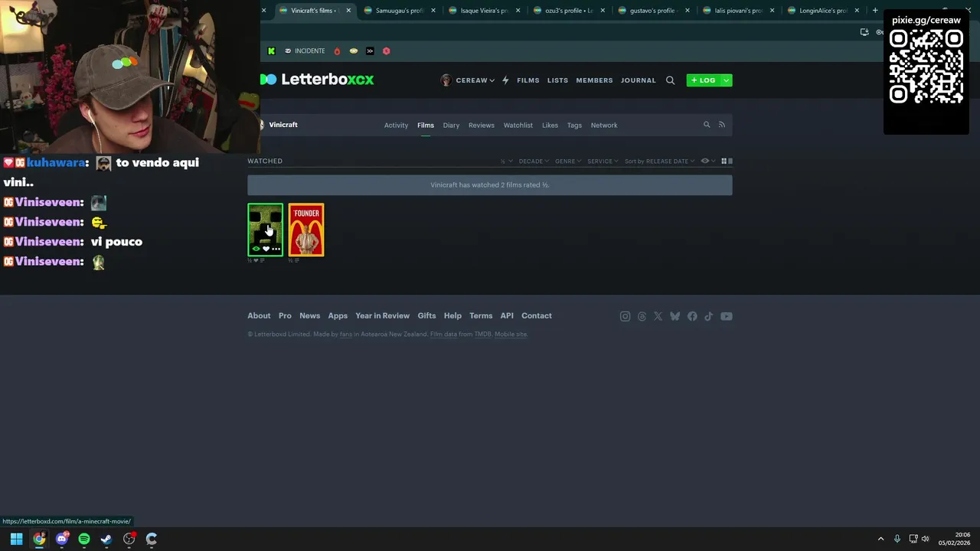Open Letterboxd's Facebook page icon
Image resolution: width=980 pixels, height=551 pixels.
692,316
